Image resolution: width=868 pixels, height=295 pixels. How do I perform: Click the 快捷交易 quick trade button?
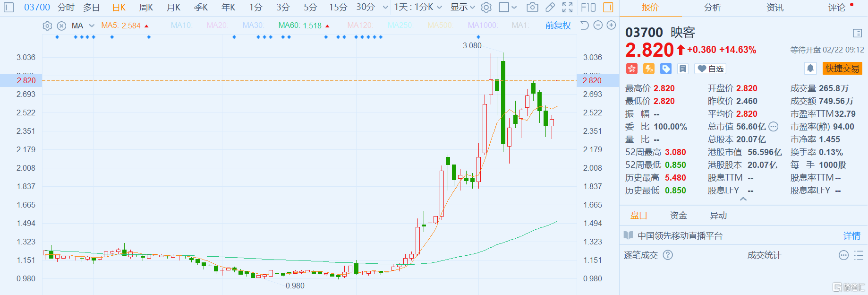[x=842, y=69]
